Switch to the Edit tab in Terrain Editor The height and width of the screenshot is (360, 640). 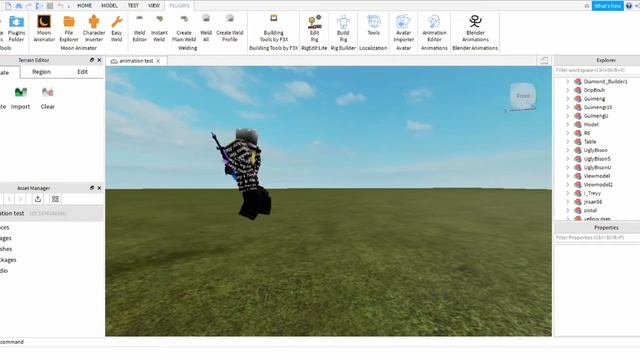point(82,72)
